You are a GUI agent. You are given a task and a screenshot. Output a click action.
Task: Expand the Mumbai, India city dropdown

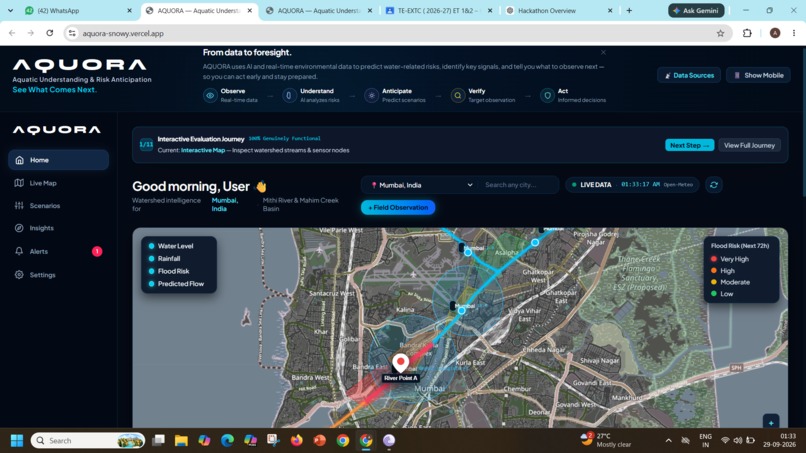pyautogui.click(x=422, y=185)
